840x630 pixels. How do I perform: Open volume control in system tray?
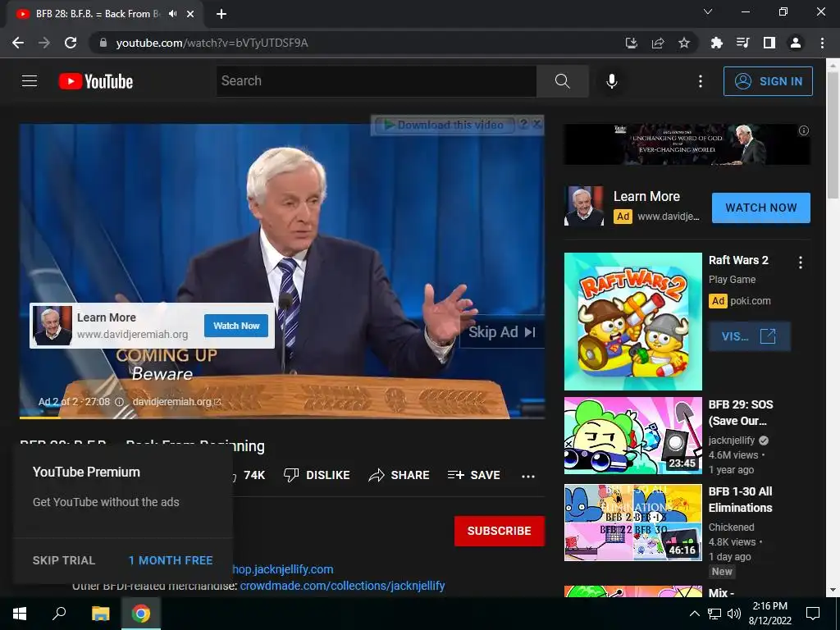[734, 614]
